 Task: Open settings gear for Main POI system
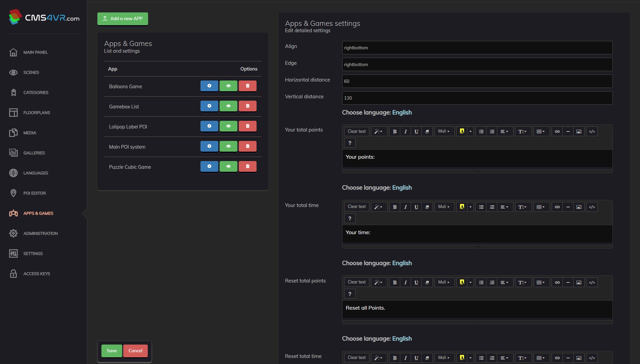[209, 146]
